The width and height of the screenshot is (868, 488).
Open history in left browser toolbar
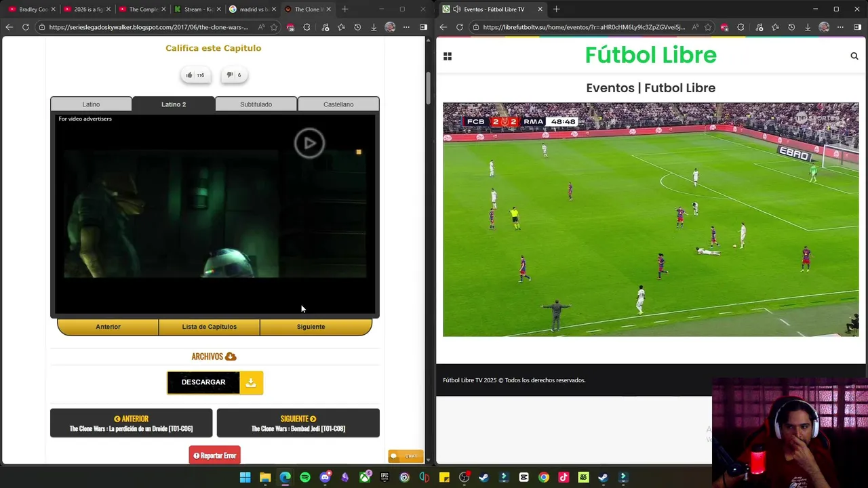pos(357,27)
